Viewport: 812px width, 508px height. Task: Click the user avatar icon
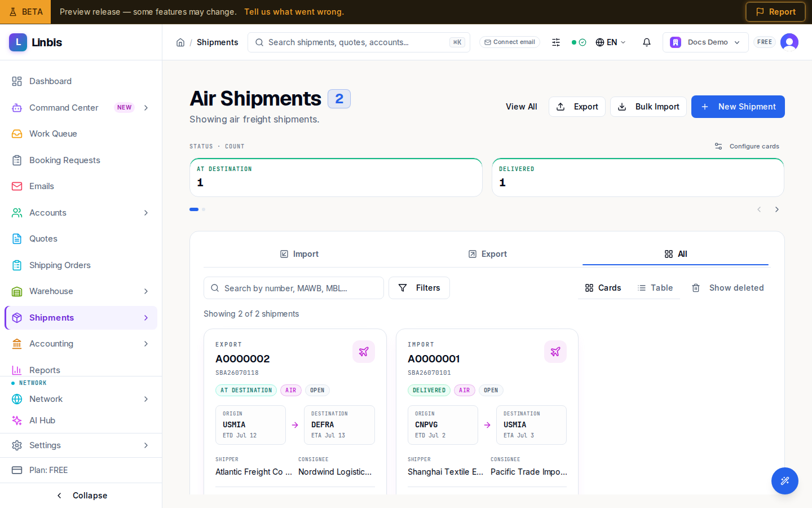tap(789, 42)
